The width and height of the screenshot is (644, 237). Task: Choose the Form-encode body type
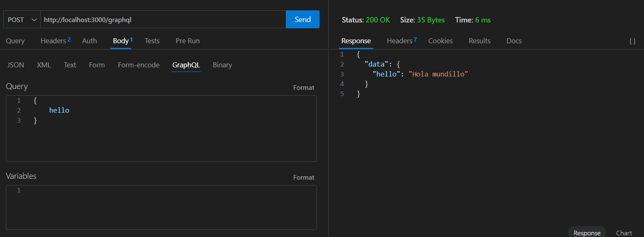click(x=139, y=65)
